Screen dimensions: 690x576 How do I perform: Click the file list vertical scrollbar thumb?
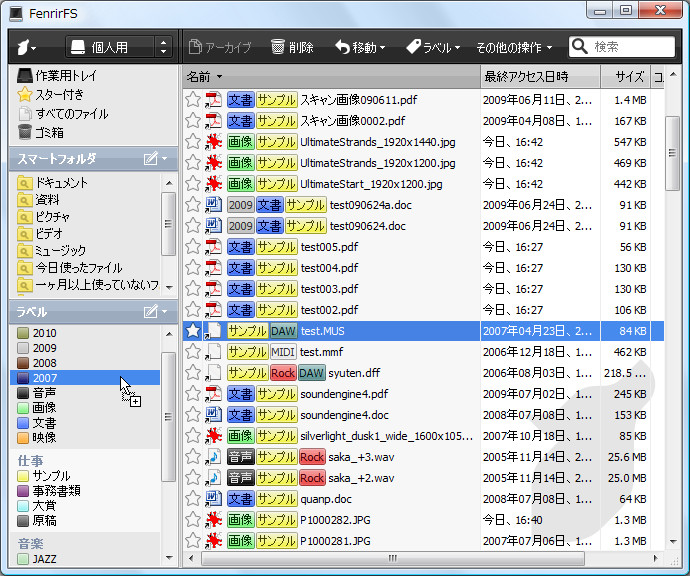pyautogui.click(x=672, y=153)
